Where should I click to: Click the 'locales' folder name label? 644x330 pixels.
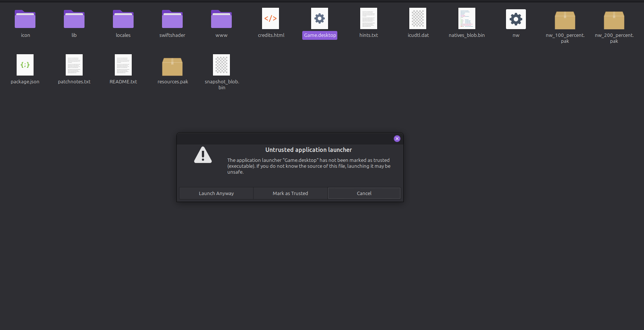click(x=123, y=35)
